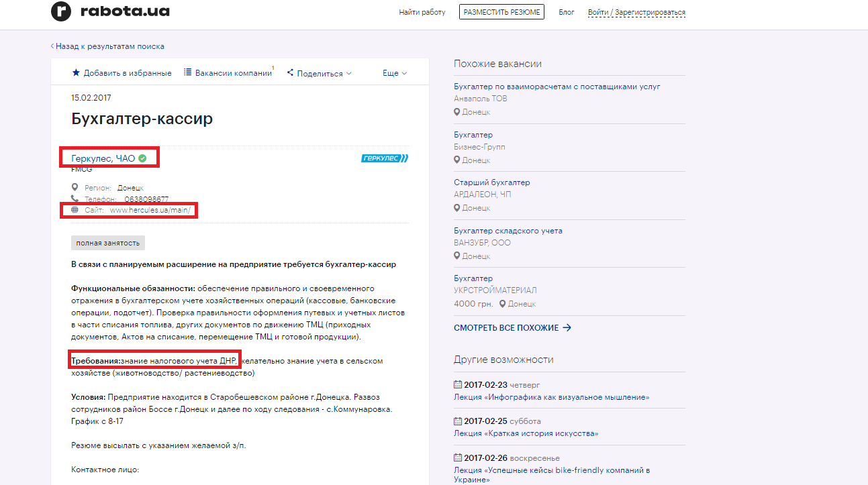Viewport: 868px width, 485px height.
Task: Open lecture Инфографика как визуальное мышление
Action: click(x=552, y=397)
